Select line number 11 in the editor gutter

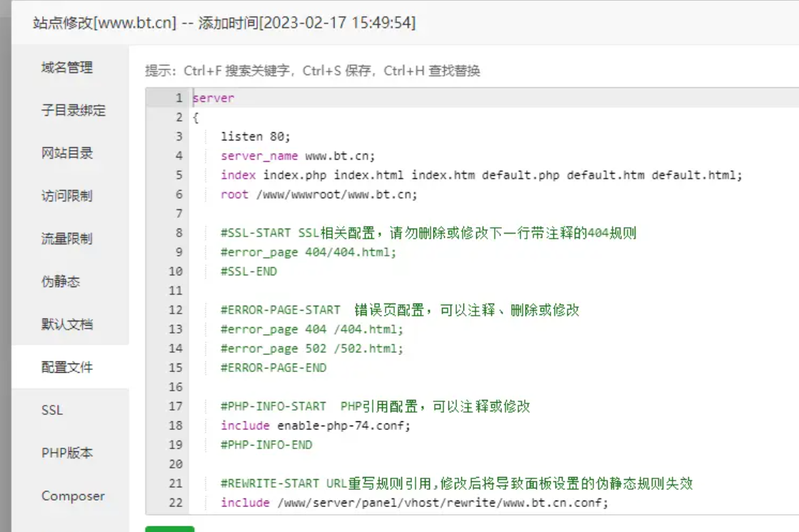[x=176, y=291]
